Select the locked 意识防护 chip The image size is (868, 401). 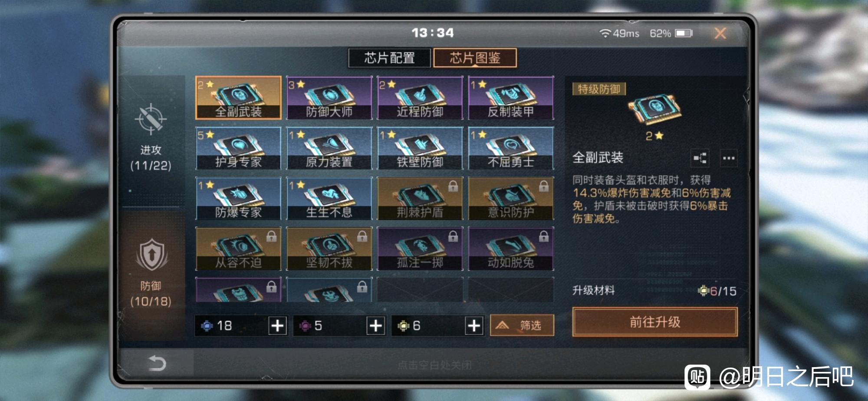pos(511,199)
